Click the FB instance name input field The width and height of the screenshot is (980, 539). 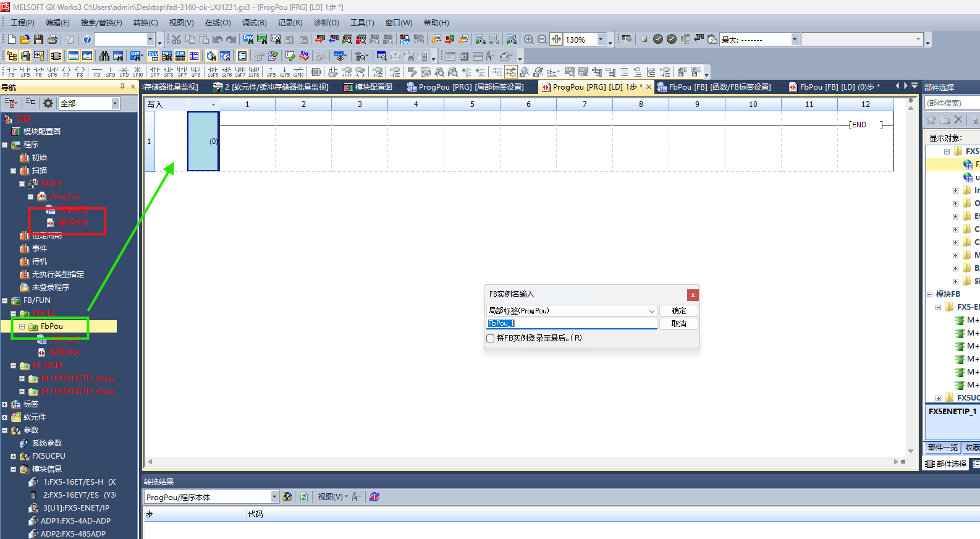coord(572,323)
